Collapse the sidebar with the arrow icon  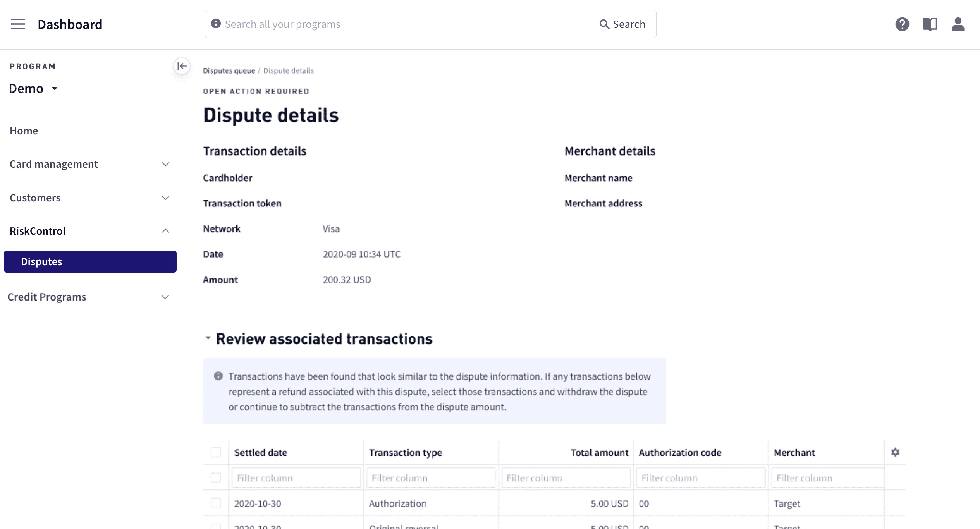[181, 66]
